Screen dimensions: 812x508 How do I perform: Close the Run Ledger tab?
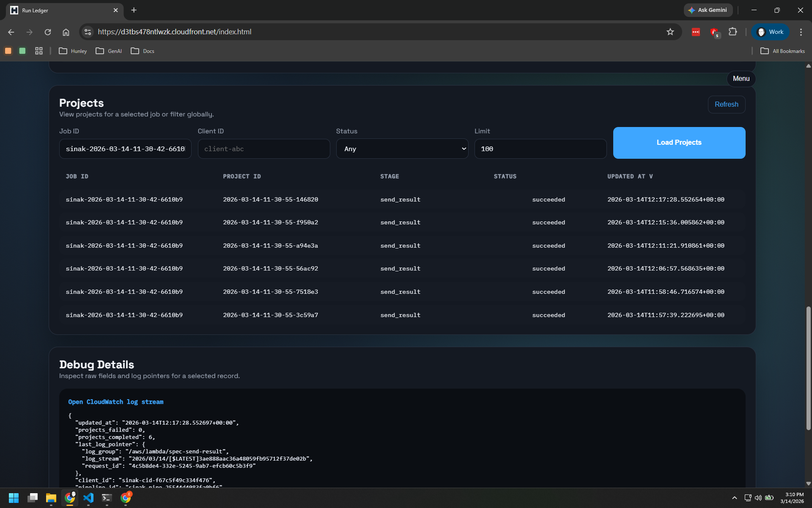(116, 10)
